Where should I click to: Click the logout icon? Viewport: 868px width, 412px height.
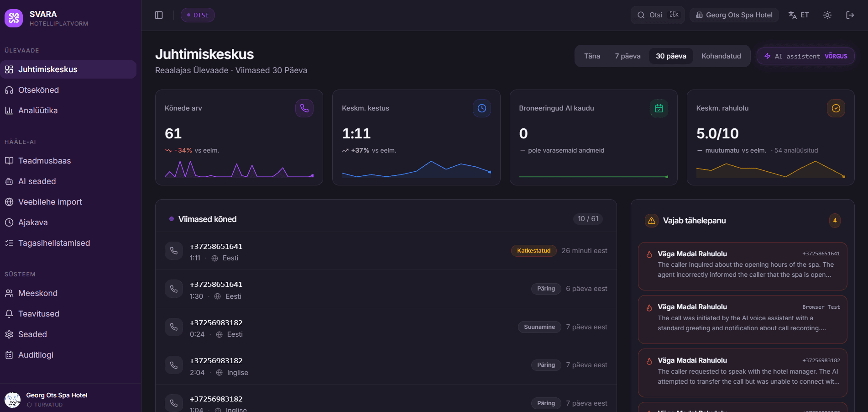point(850,15)
